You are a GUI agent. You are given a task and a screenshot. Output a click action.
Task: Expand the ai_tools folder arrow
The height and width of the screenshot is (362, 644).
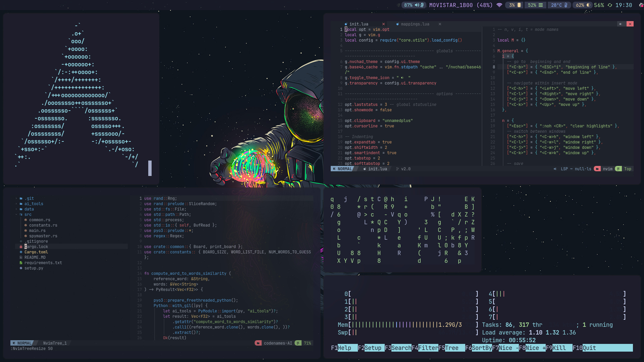(16, 204)
